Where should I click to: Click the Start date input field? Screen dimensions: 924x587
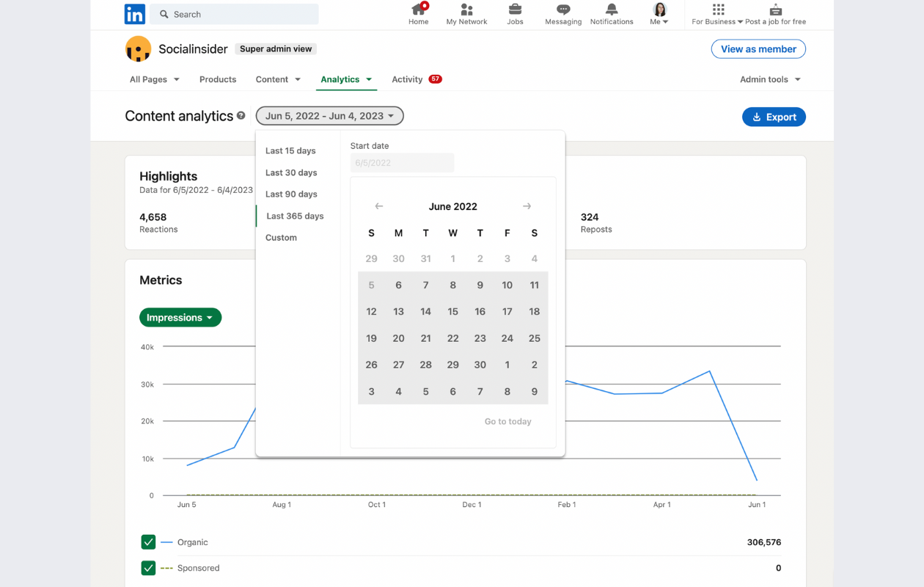(x=402, y=163)
